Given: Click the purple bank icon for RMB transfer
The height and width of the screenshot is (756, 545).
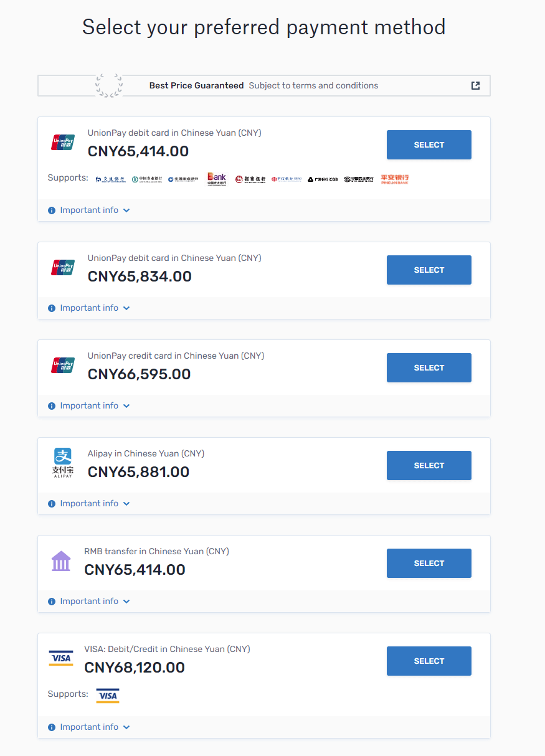Looking at the screenshot, I should tap(61, 560).
